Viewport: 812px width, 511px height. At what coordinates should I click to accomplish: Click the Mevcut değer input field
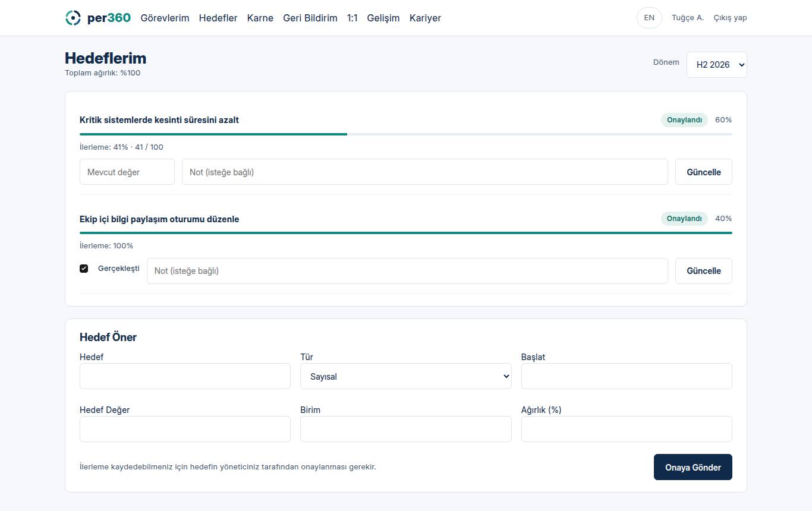click(x=127, y=172)
